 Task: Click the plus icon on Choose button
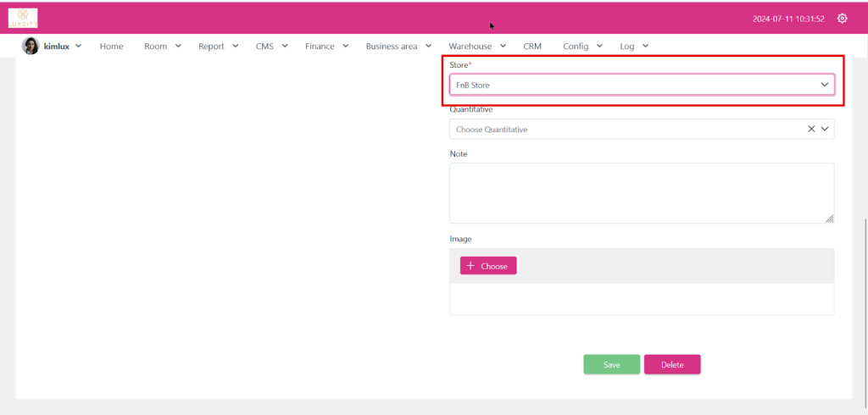[470, 266]
